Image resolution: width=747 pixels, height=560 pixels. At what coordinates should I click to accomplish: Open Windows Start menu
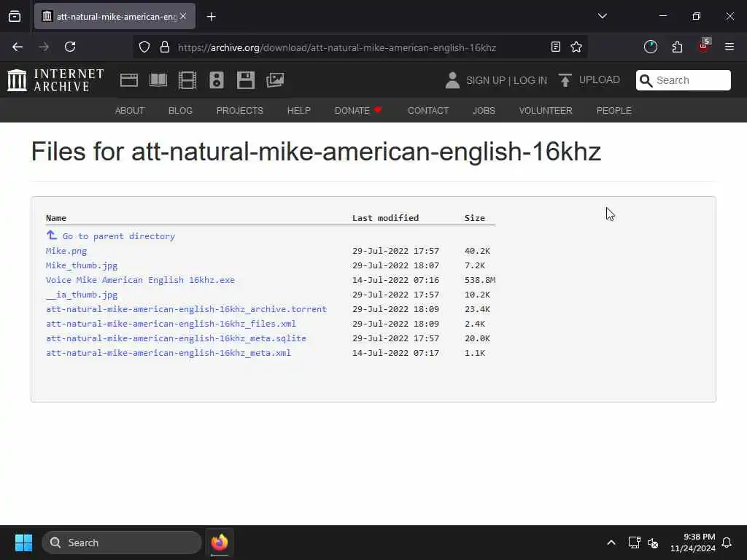(x=23, y=542)
